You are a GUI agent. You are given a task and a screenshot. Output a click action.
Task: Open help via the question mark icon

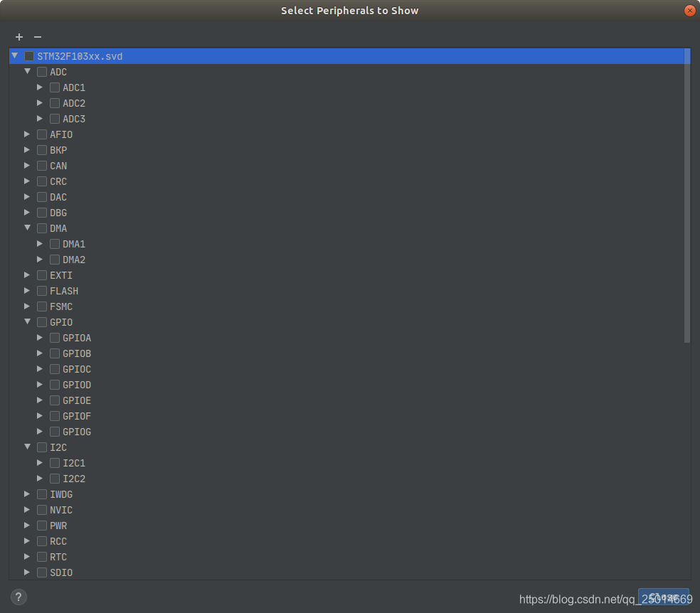point(18,597)
